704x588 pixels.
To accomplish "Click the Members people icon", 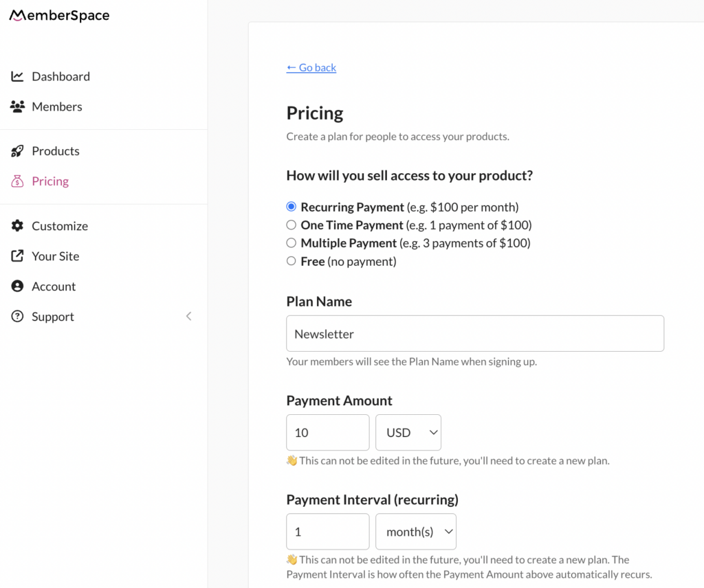I will click(18, 106).
